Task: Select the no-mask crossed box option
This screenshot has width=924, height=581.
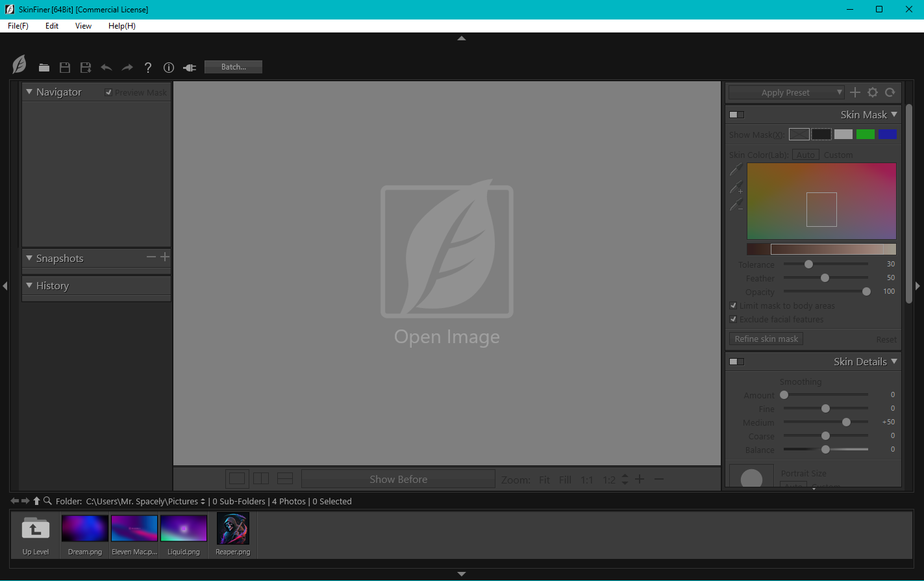Action: 799,134
